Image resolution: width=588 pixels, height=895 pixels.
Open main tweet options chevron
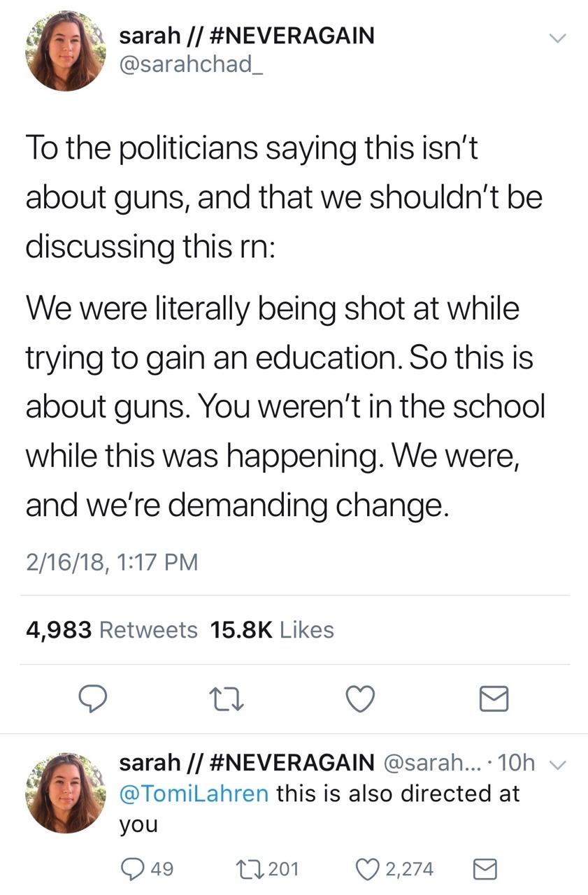tap(556, 40)
